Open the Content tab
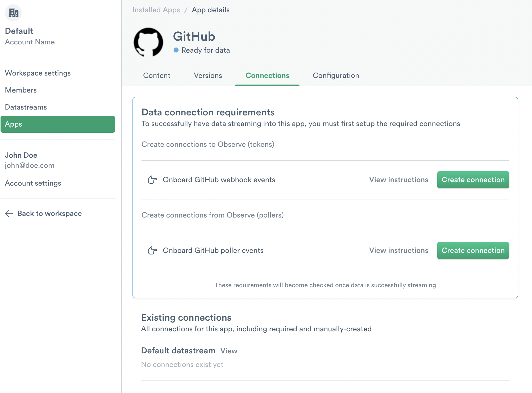 157,76
